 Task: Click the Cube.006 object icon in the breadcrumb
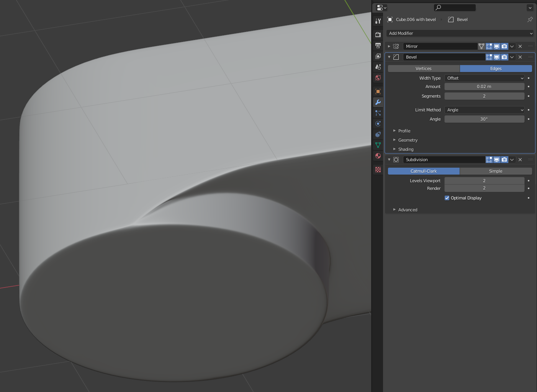(390, 20)
